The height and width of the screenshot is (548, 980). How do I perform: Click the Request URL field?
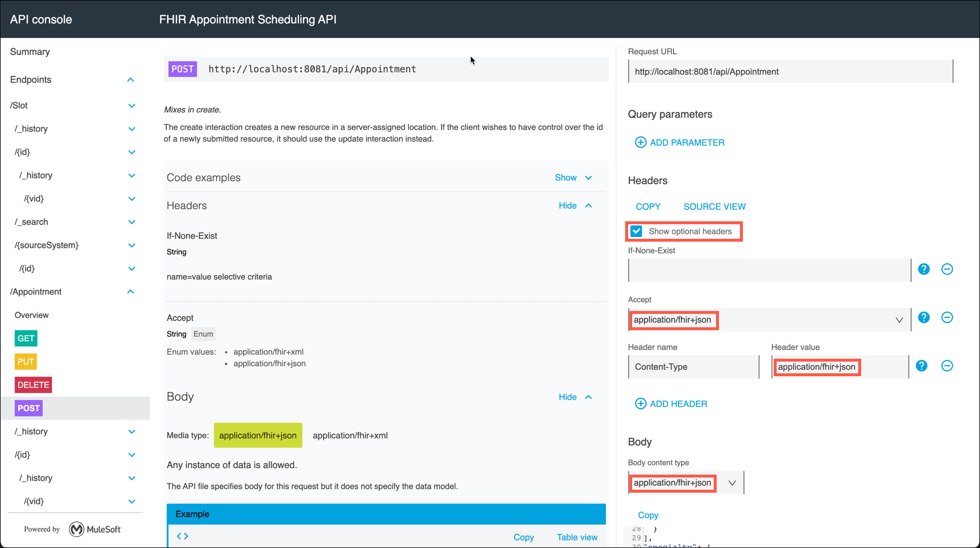pos(791,72)
